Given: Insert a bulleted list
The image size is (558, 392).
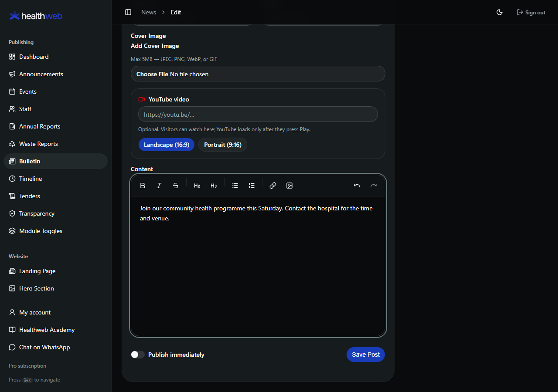Looking at the screenshot, I should [x=235, y=186].
